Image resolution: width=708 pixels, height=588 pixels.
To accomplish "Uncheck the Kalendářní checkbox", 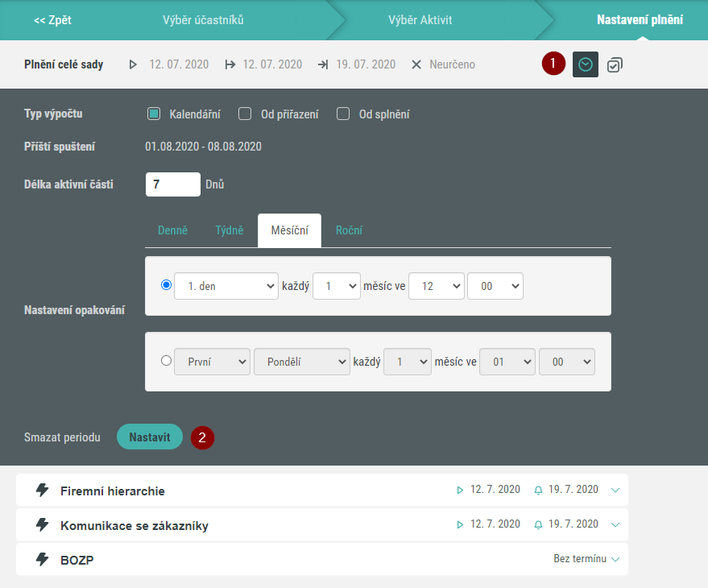I will pos(155,114).
